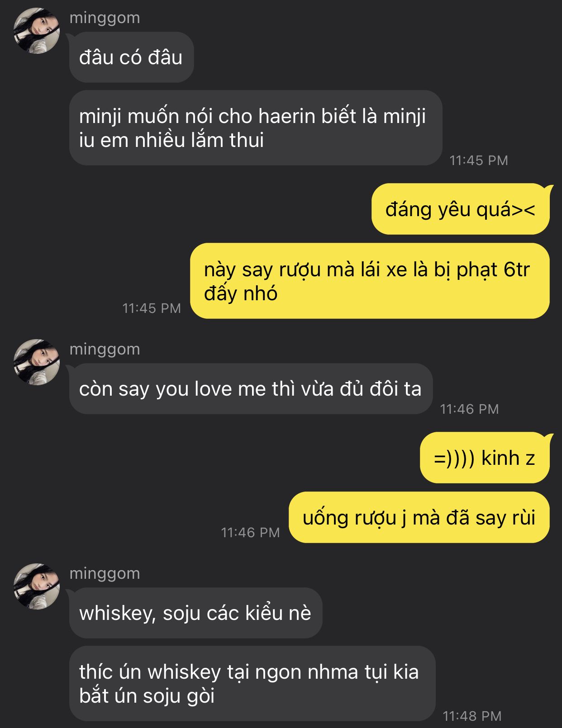Screen dimensions: 562x728
Task: Tap the 'minji muốn nói cho haerin' message
Action: pyautogui.click(x=256, y=128)
